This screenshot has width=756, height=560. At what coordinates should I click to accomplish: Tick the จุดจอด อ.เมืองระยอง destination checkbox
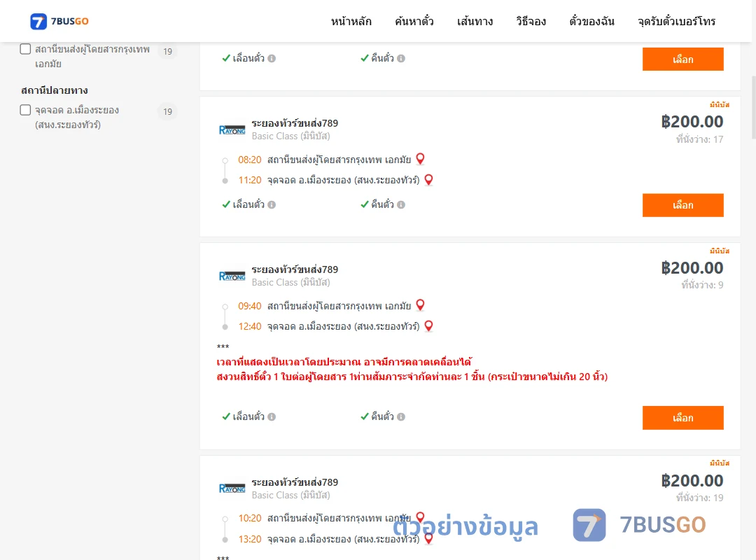point(26,110)
